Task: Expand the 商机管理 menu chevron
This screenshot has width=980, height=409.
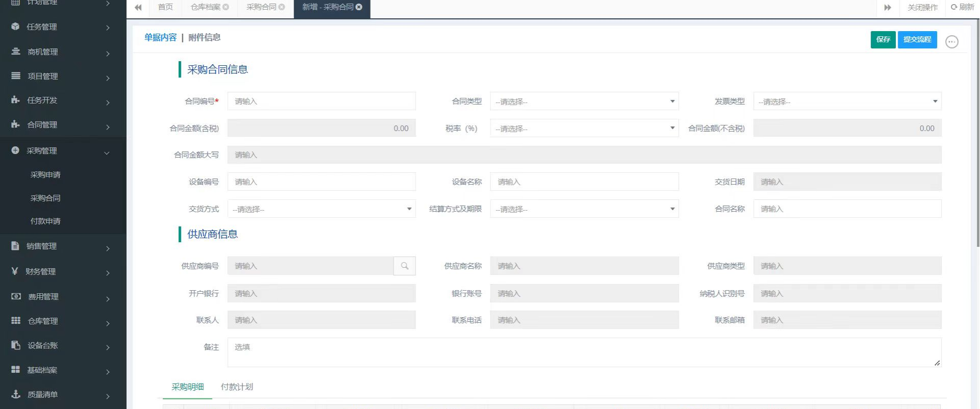Action: point(108,53)
